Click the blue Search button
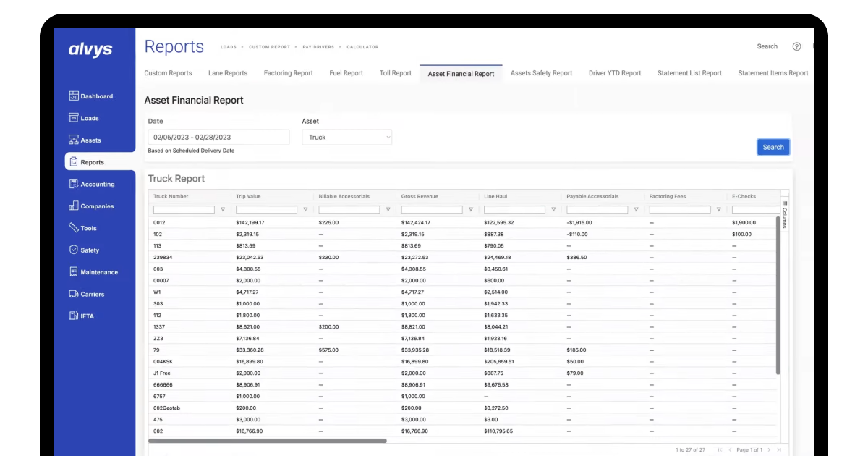The width and height of the screenshot is (868, 456). [x=773, y=147]
